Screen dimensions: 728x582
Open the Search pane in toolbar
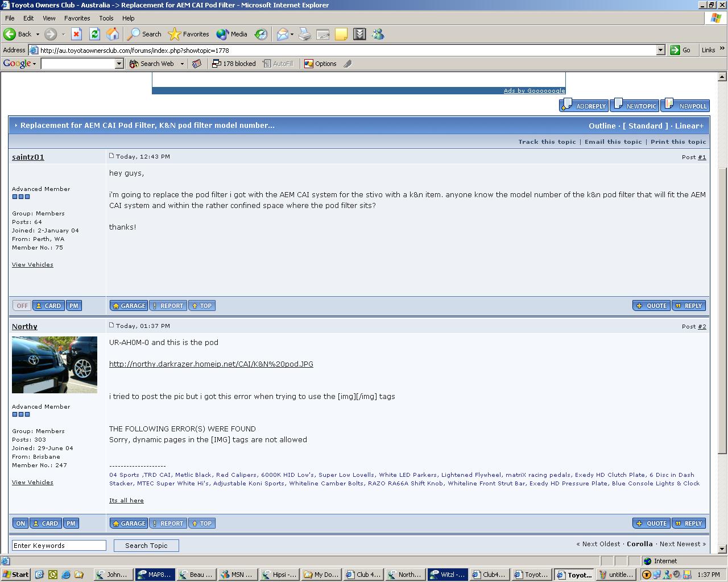[x=144, y=34]
